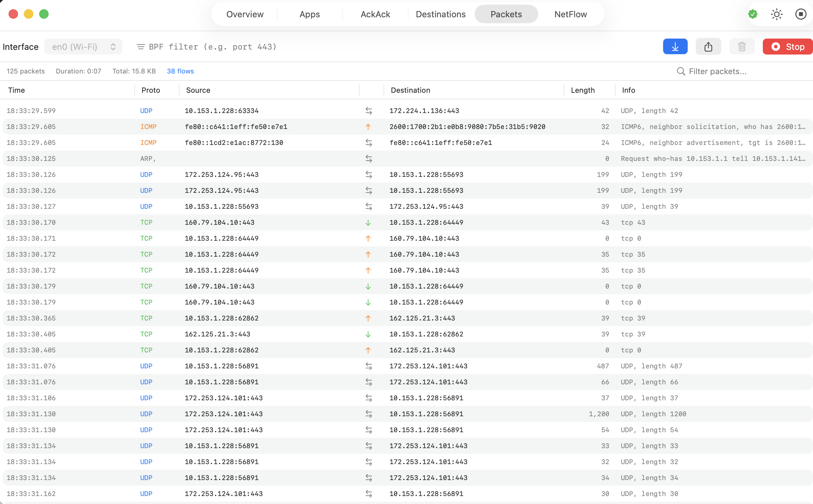Click the orange up arrow on 18:33:30.171 row
Viewport: 813px width, 504px height.
click(368, 239)
